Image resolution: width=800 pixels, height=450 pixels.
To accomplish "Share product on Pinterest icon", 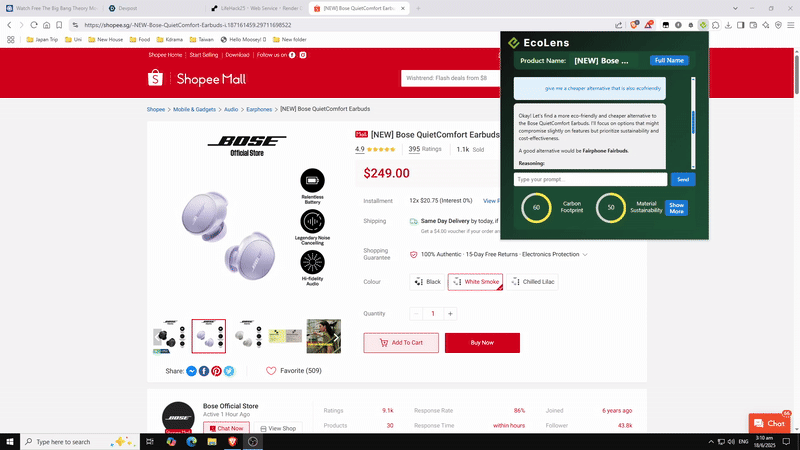I will [216, 371].
